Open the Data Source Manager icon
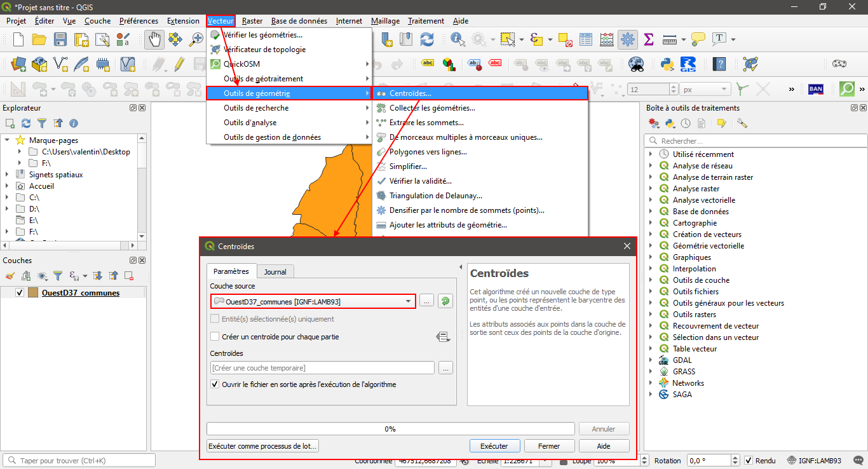The image size is (868, 469). coord(18,64)
